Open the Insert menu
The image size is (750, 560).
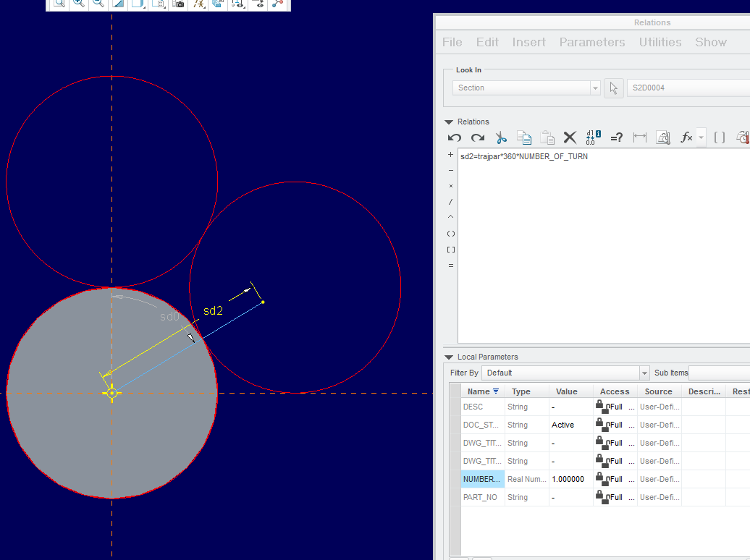click(x=528, y=42)
